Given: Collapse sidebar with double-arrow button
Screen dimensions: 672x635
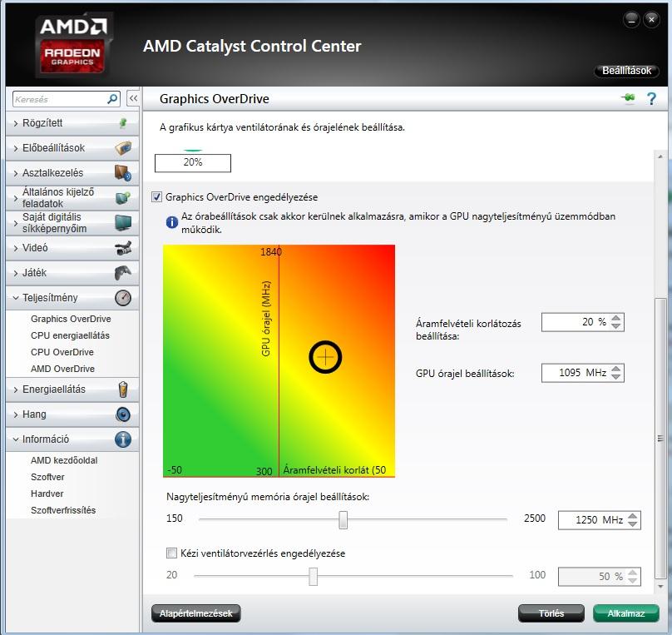Looking at the screenshot, I should [x=133, y=98].
